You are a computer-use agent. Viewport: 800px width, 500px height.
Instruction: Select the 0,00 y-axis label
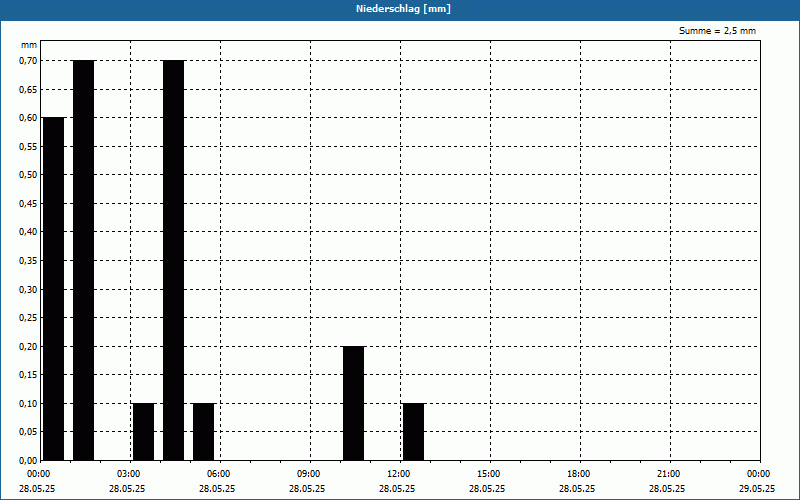28,460
